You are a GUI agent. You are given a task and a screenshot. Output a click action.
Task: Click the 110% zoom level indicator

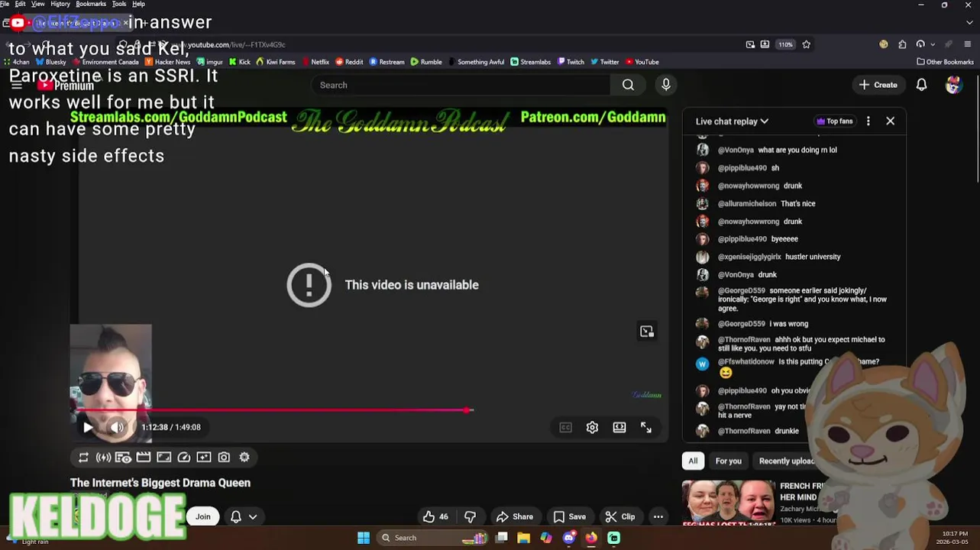coord(785,44)
